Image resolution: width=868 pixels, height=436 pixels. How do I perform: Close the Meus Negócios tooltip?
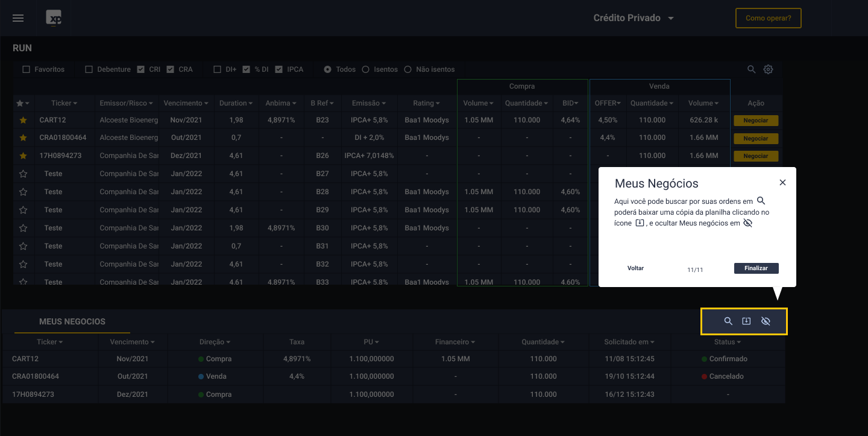(x=782, y=183)
